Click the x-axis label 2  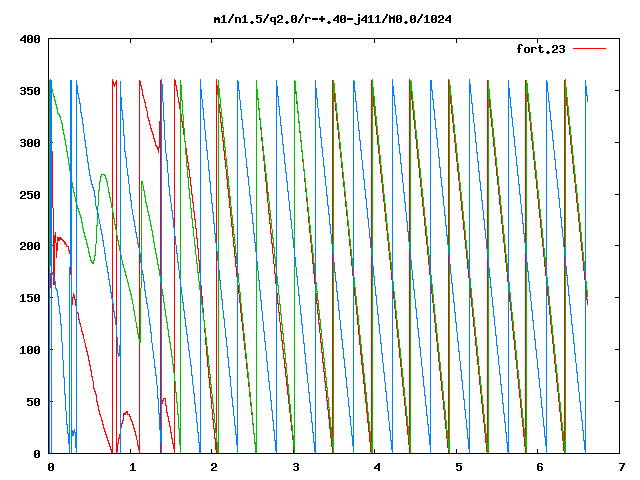[x=214, y=467]
